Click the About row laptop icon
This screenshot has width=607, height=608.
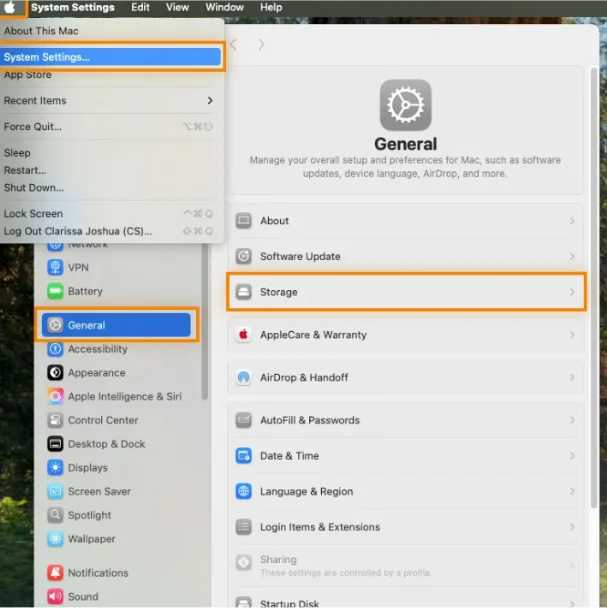[x=244, y=221]
